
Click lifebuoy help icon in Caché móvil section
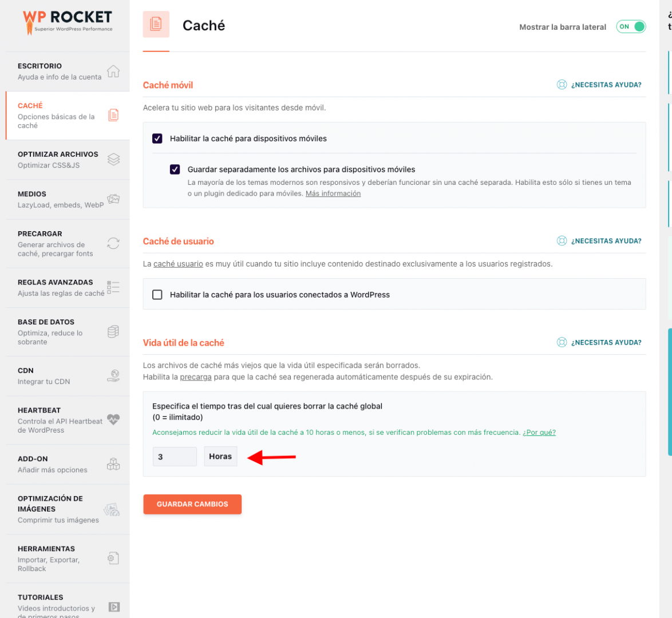click(x=562, y=85)
